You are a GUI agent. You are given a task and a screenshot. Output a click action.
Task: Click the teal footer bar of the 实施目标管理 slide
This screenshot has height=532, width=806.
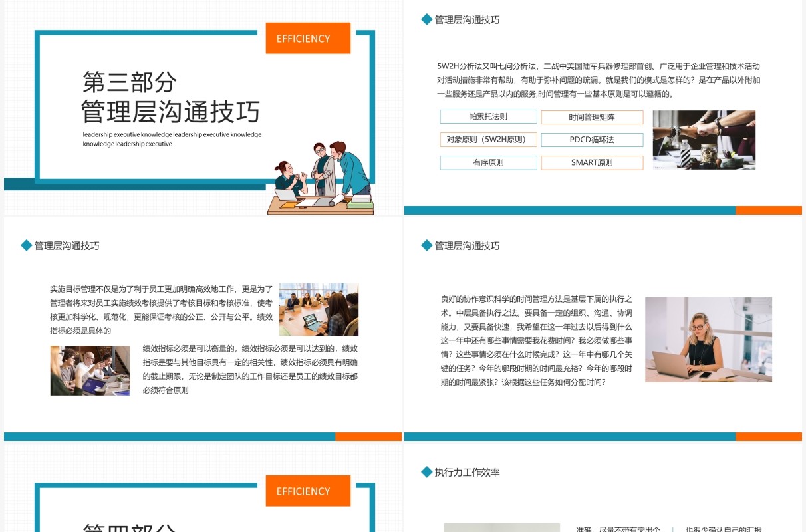point(170,437)
